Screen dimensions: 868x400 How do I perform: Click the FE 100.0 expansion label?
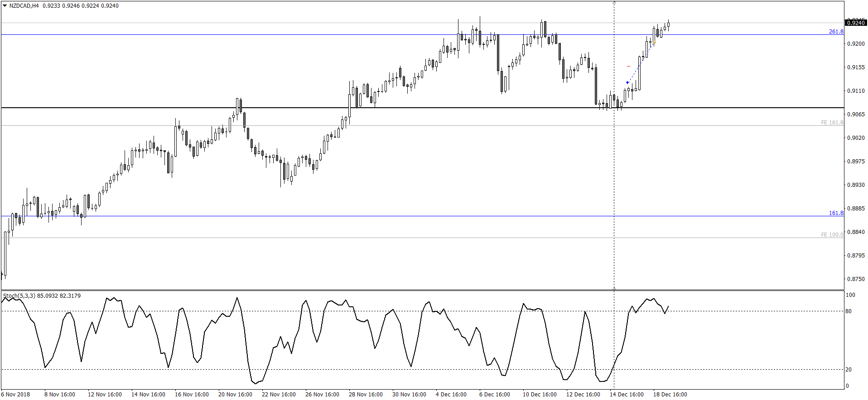click(x=832, y=235)
